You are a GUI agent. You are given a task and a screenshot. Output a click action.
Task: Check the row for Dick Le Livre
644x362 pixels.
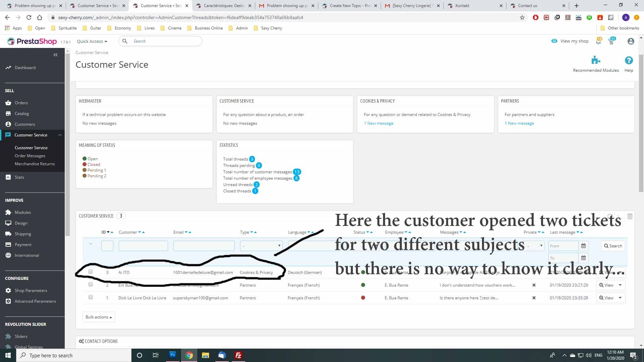[91, 297]
